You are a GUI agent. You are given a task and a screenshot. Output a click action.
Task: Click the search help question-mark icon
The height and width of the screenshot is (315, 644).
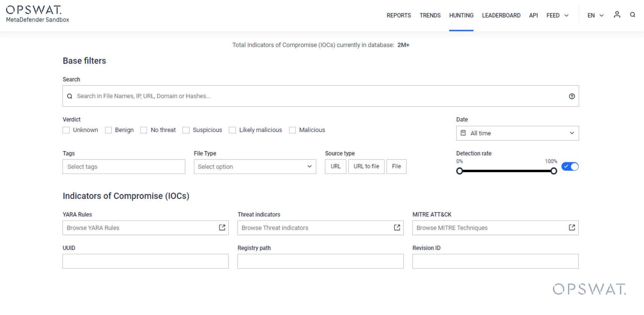tap(572, 96)
